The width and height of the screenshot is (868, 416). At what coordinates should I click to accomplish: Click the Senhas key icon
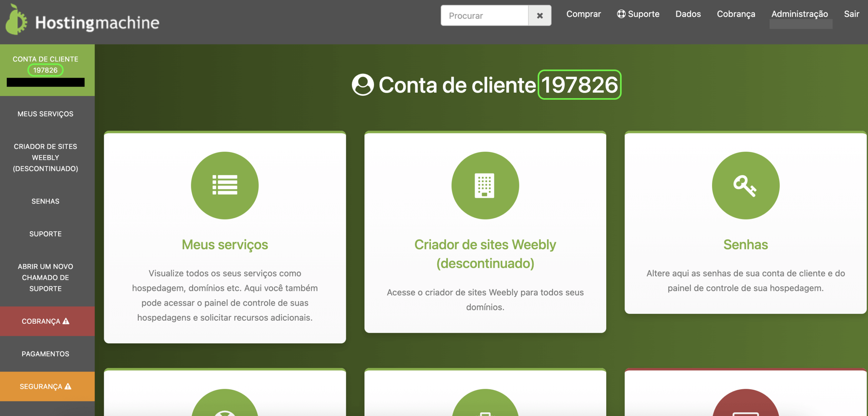[745, 185]
